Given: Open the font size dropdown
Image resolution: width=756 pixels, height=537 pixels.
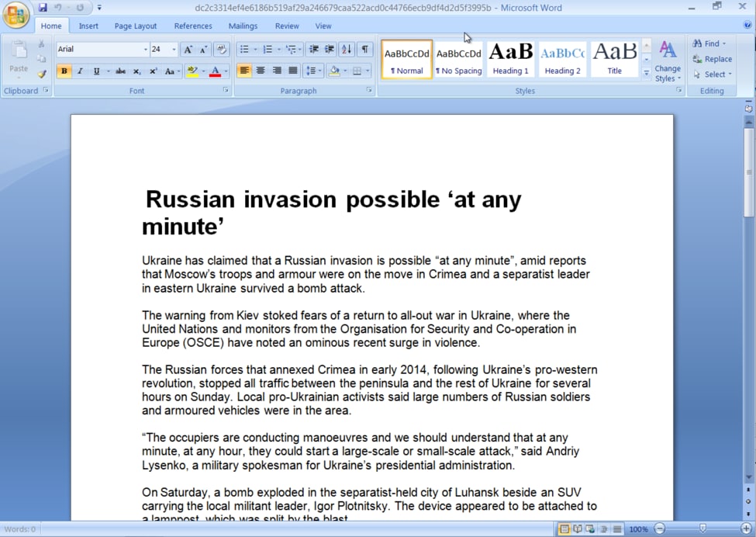Looking at the screenshot, I should point(174,49).
